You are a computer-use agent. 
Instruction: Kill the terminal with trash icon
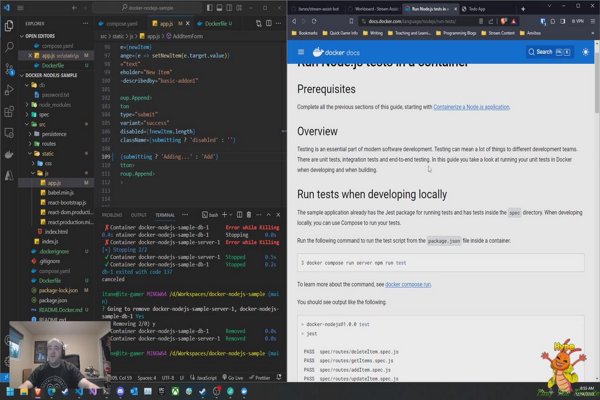(249, 215)
